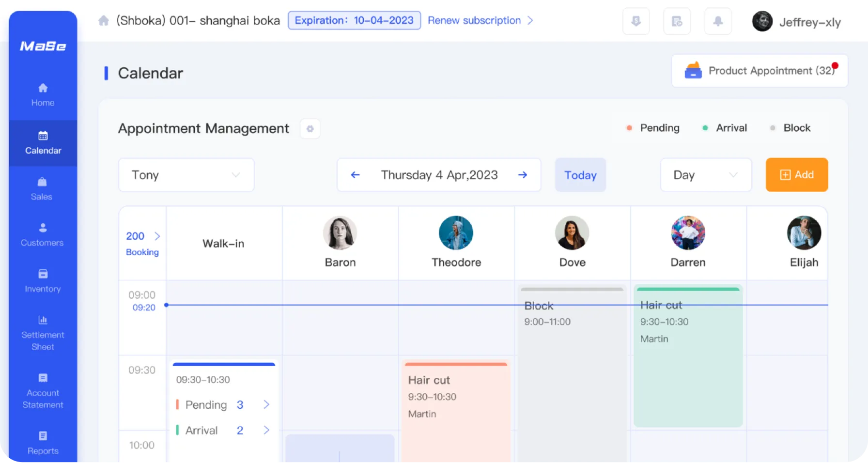This screenshot has width=868, height=463.
Task: Open the Sales section from the sidebar
Action: 42,189
